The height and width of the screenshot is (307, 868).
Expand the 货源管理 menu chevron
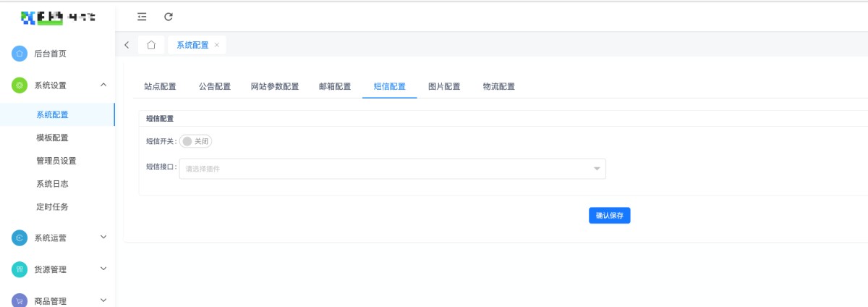coord(103,269)
